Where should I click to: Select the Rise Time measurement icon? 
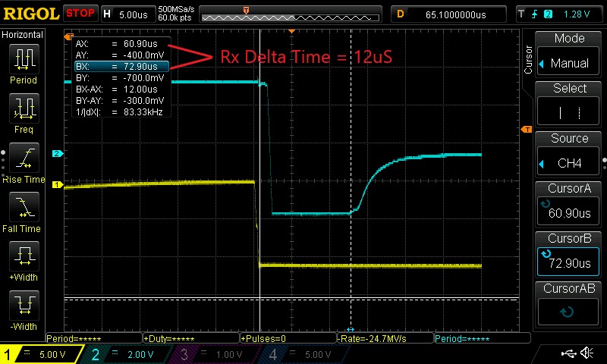coord(24,158)
